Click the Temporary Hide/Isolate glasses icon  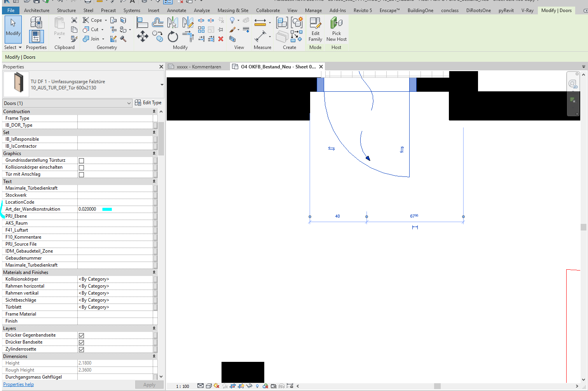[249, 386]
